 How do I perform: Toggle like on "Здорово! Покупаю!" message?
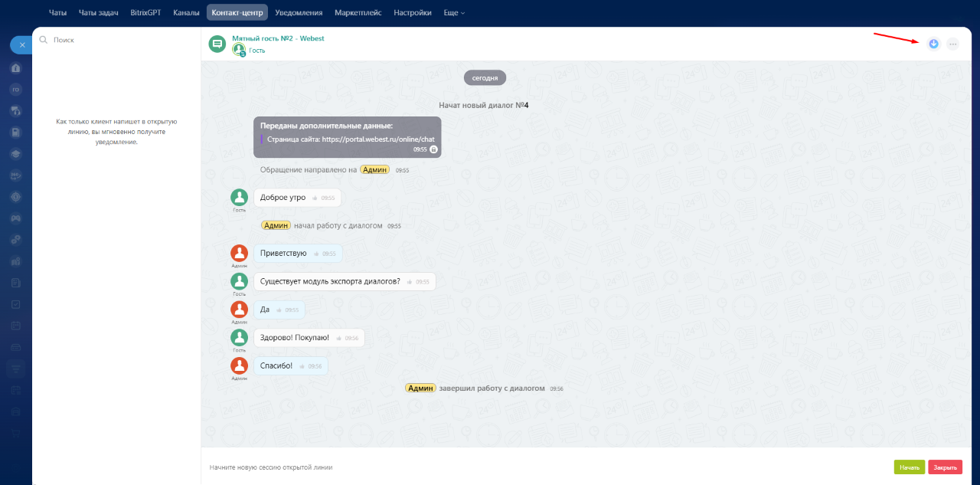click(x=339, y=338)
